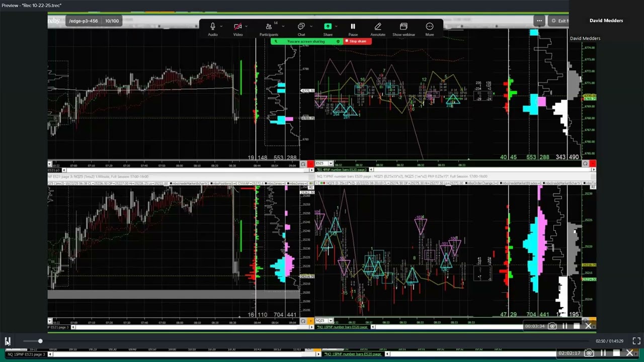644x362 pixels.
Task: Expand Share options arrow
Action: (x=336, y=26)
